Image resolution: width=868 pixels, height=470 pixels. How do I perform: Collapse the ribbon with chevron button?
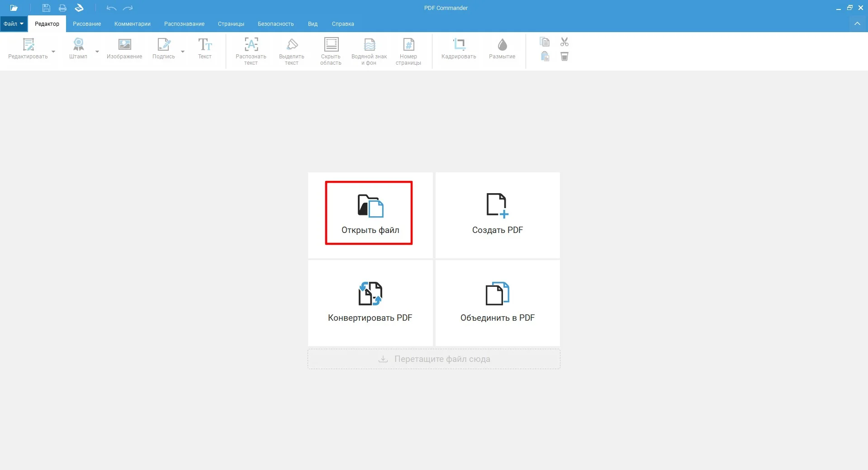click(857, 24)
